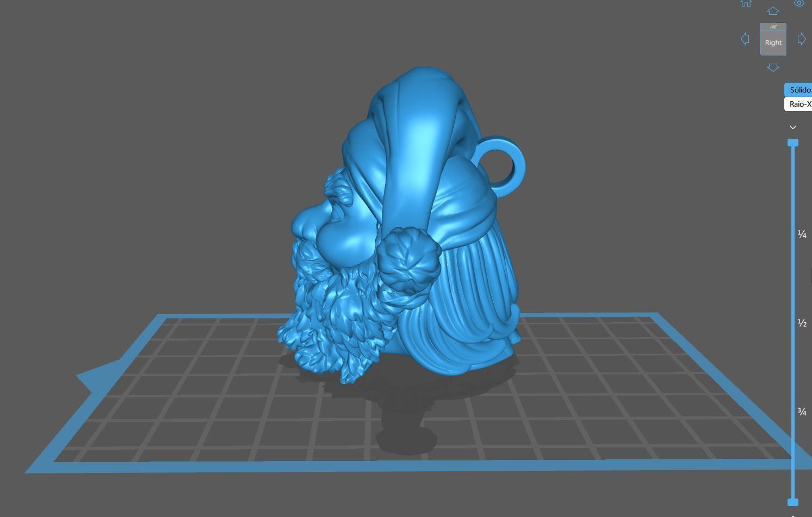Jump to the ¾ mark on layer slider
This screenshot has height=517, width=812.
click(802, 411)
